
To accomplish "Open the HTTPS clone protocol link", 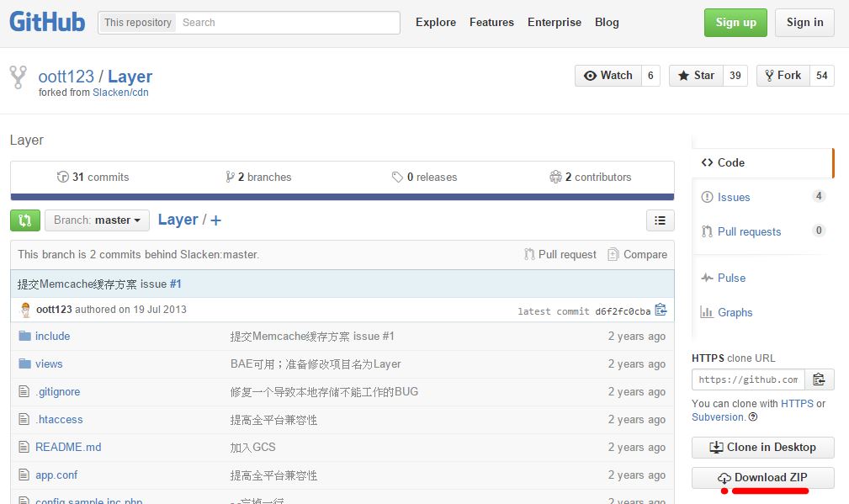I will pyautogui.click(x=797, y=403).
